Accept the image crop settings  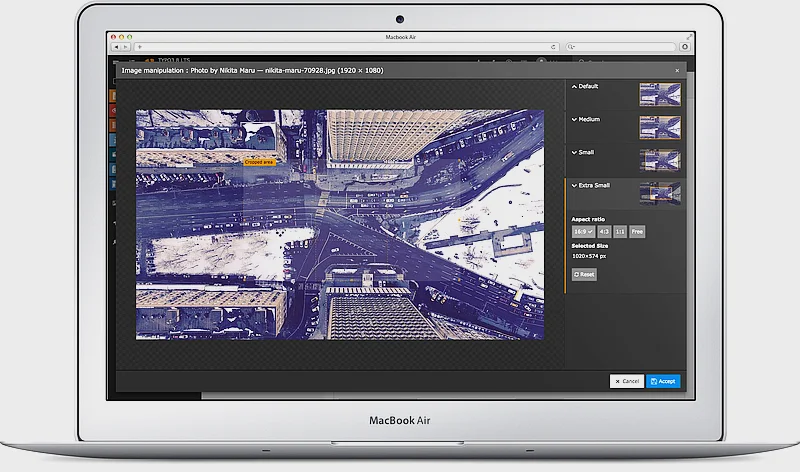coord(663,381)
